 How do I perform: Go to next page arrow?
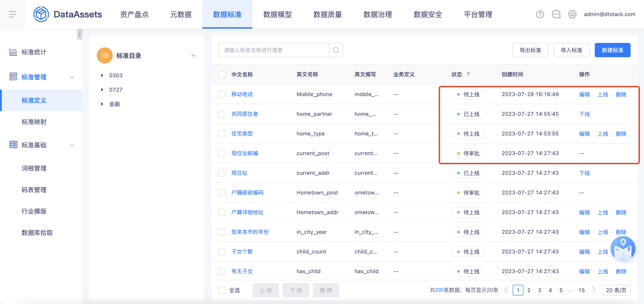[x=594, y=290]
